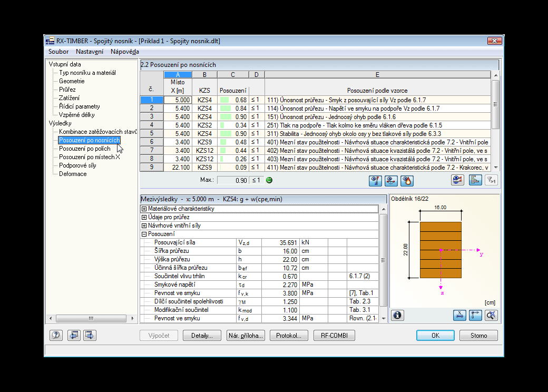Click the cross-section info button
Viewport: 548px width, 392px height.
click(x=397, y=315)
